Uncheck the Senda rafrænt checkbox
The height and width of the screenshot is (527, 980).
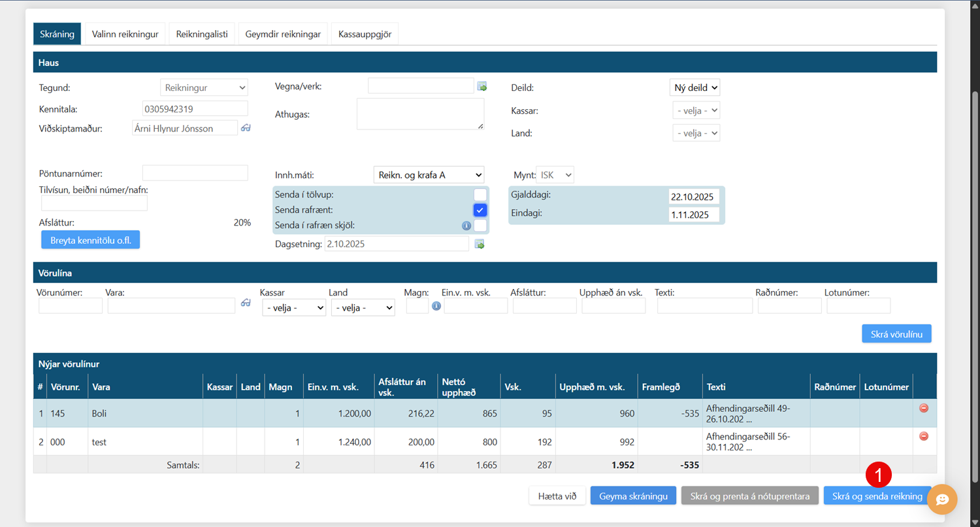click(x=480, y=210)
